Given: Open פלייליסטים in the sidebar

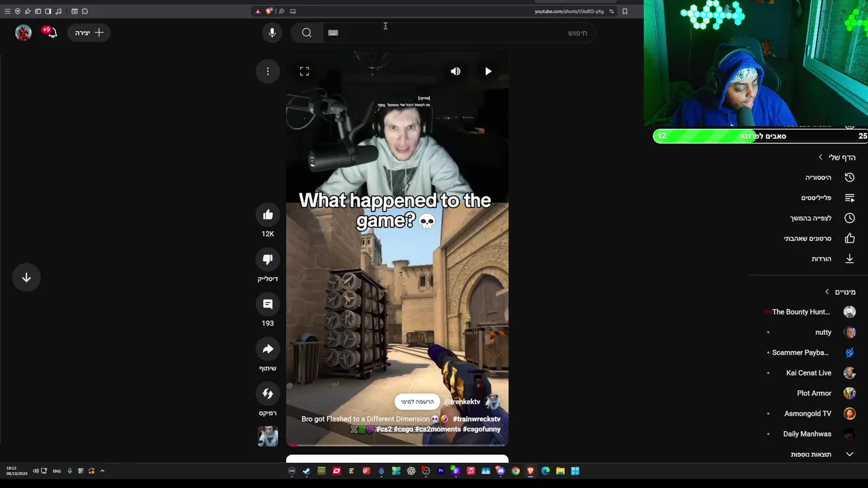Looking at the screenshot, I should pyautogui.click(x=816, y=198).
